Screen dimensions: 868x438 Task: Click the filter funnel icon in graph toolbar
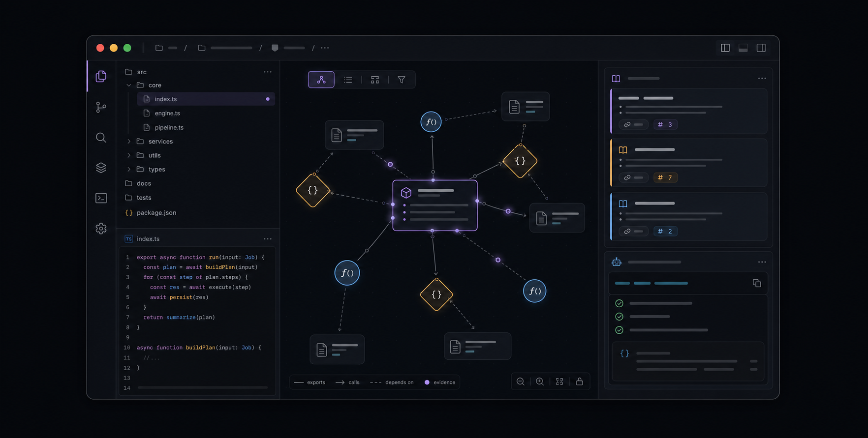point(402,80)
